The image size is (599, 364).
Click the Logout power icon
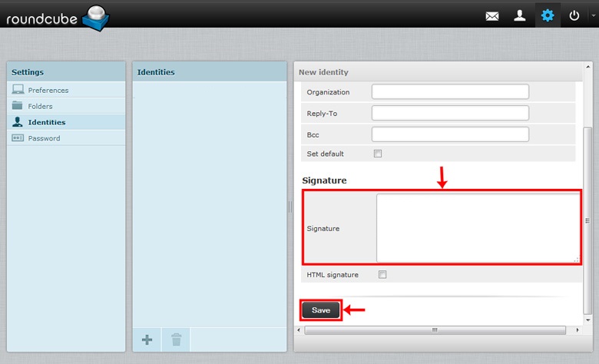point(574,15)
